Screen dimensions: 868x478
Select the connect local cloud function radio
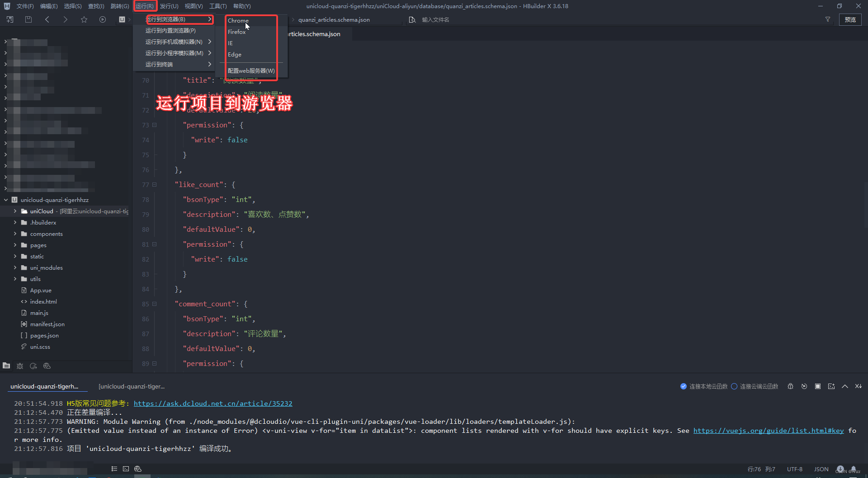tap(684, 386)
